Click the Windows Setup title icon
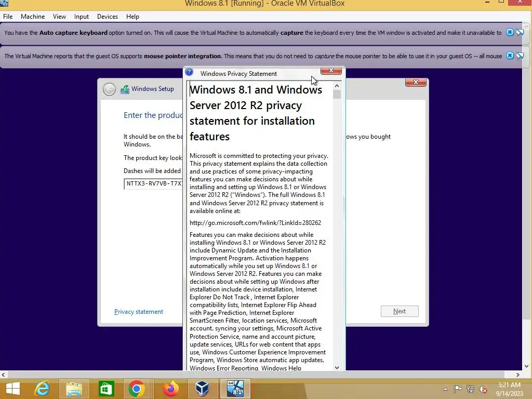 125,89
